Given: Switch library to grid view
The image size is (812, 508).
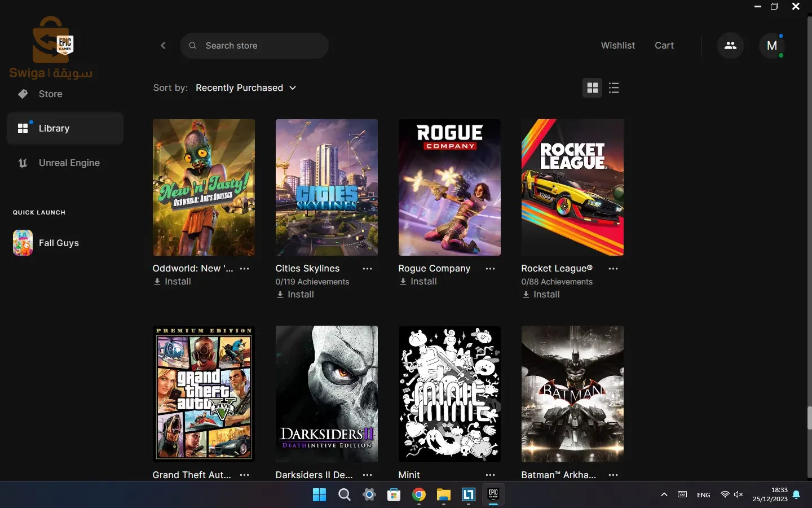Looking at the screenshot, I should pyautogui.click(x=592, y=88).
